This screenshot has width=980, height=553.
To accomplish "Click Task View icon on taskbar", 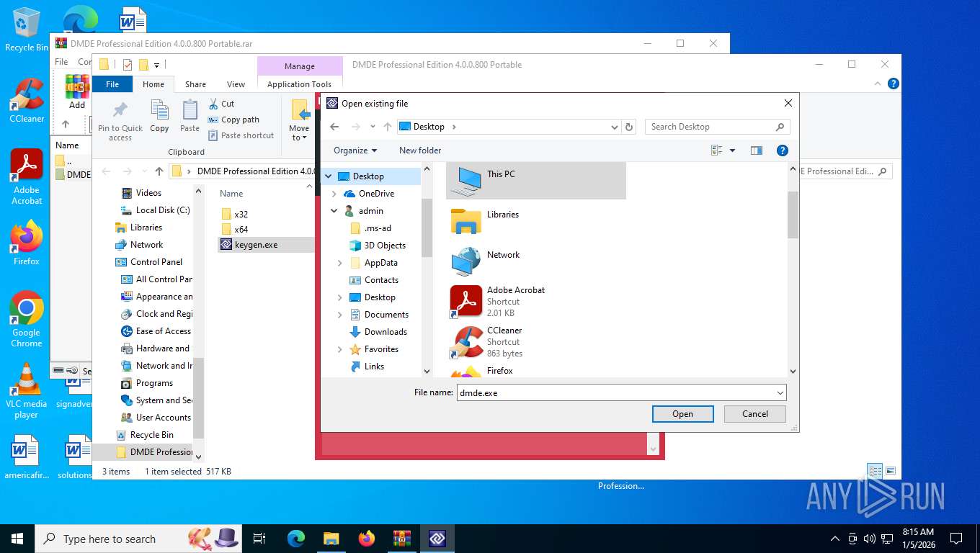I will point(259,538).
